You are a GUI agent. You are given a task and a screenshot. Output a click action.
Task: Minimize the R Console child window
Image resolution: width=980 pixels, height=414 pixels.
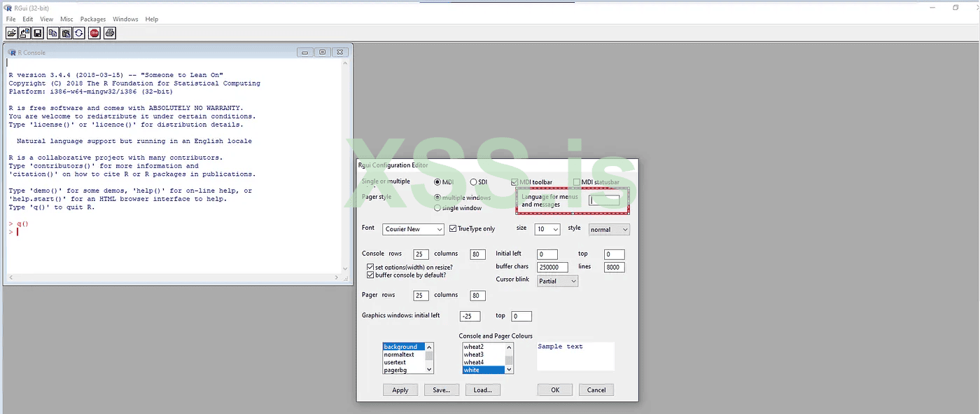pyautogui.click(x=305, y=52)
